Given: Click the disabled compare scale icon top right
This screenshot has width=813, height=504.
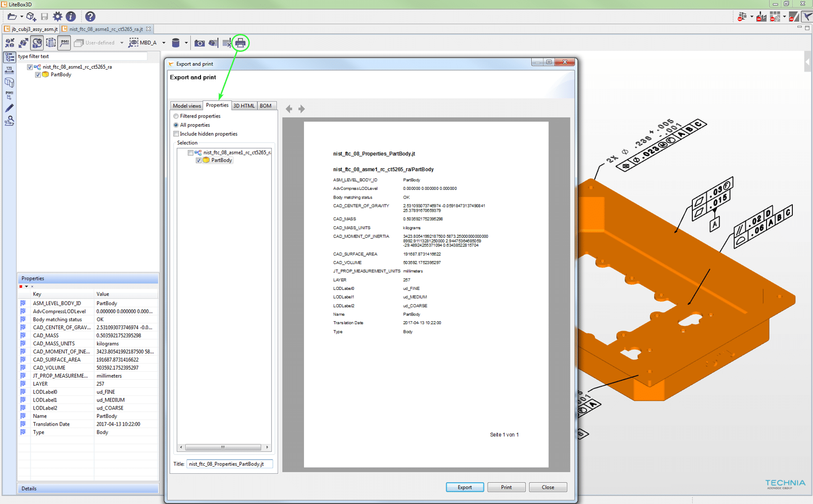Looking at the screenshot, I should [742, 17].
